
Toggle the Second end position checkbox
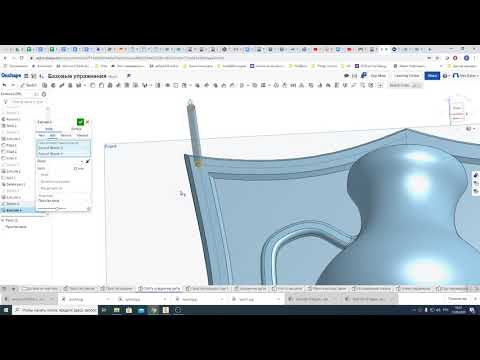[55, 182]
